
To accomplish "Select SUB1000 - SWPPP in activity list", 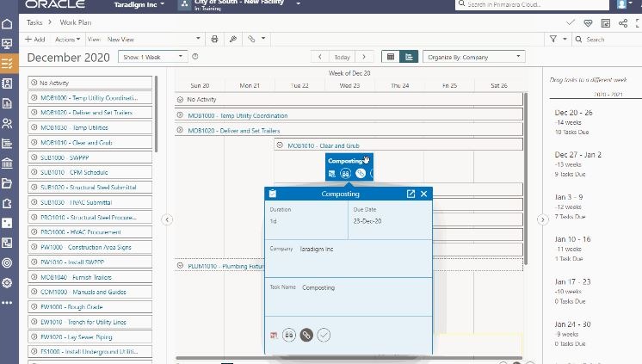I will click(90, 157).
